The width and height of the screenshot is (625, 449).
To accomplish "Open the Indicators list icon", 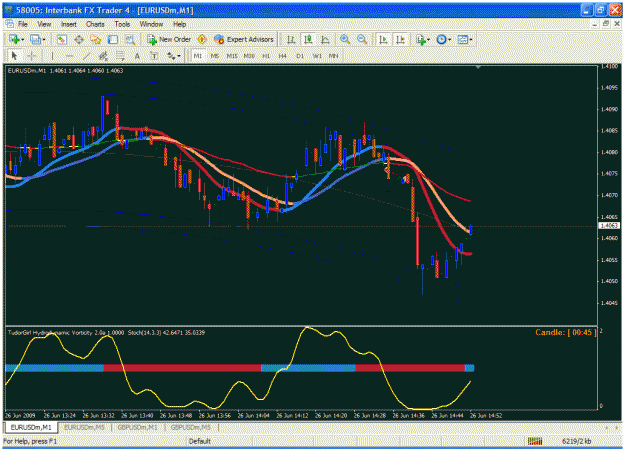I will [x=421, y=39].
